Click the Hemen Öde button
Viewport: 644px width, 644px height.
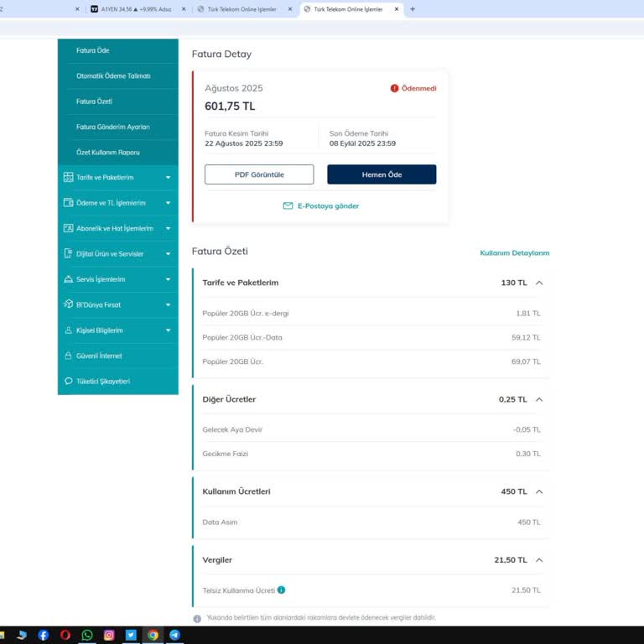[382, 174]
